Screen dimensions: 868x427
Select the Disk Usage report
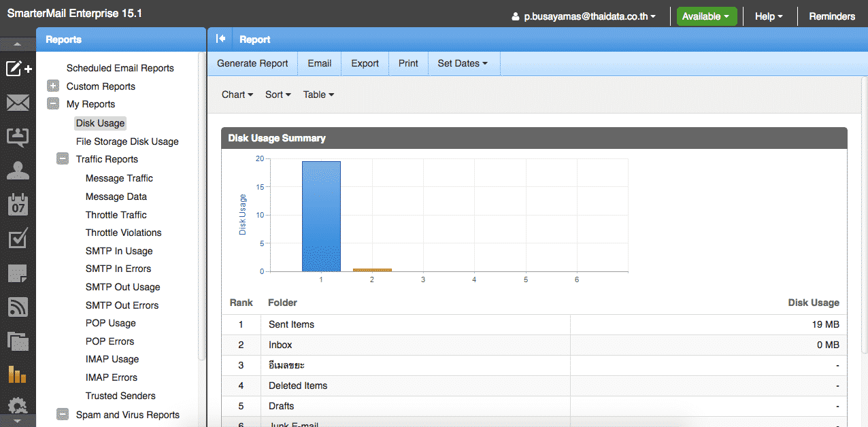101,123
